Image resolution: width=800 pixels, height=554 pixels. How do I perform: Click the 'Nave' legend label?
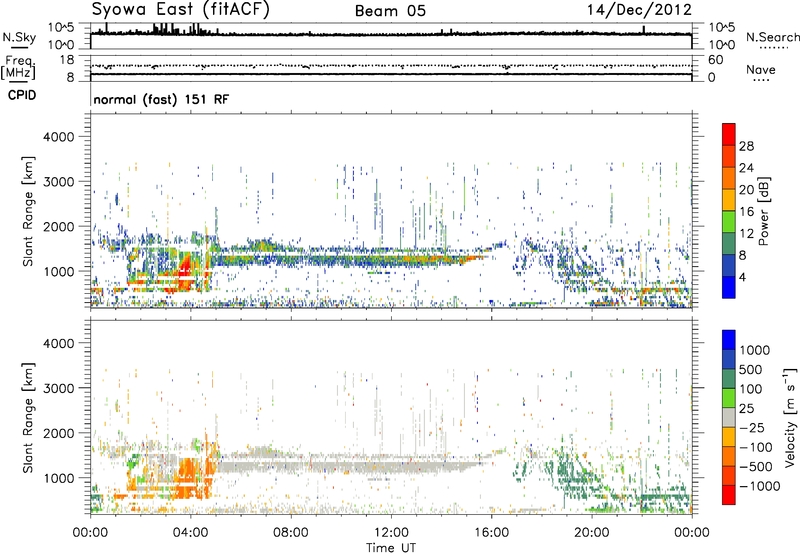click(761, 70)
